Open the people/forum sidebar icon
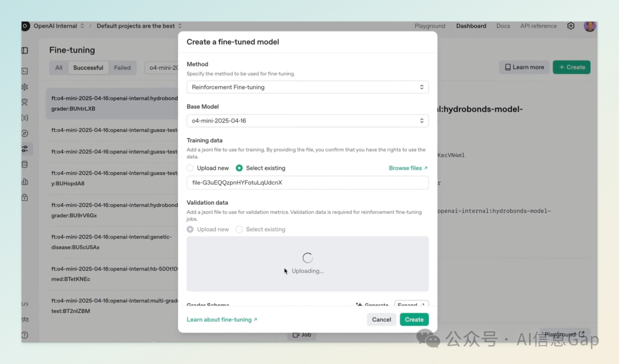Viewport: 619px width, 364px height. click(x=25, y=319)
